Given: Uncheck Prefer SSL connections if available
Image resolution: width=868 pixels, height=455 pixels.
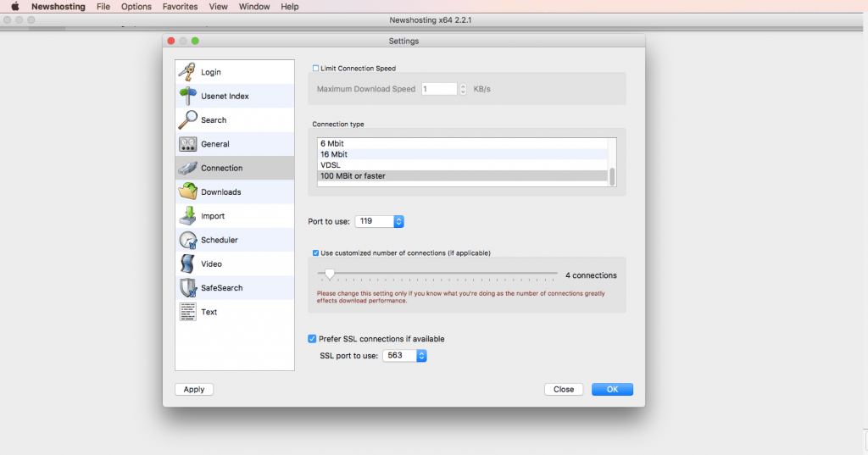Looking at the screenshot, I should coord(312,339).
